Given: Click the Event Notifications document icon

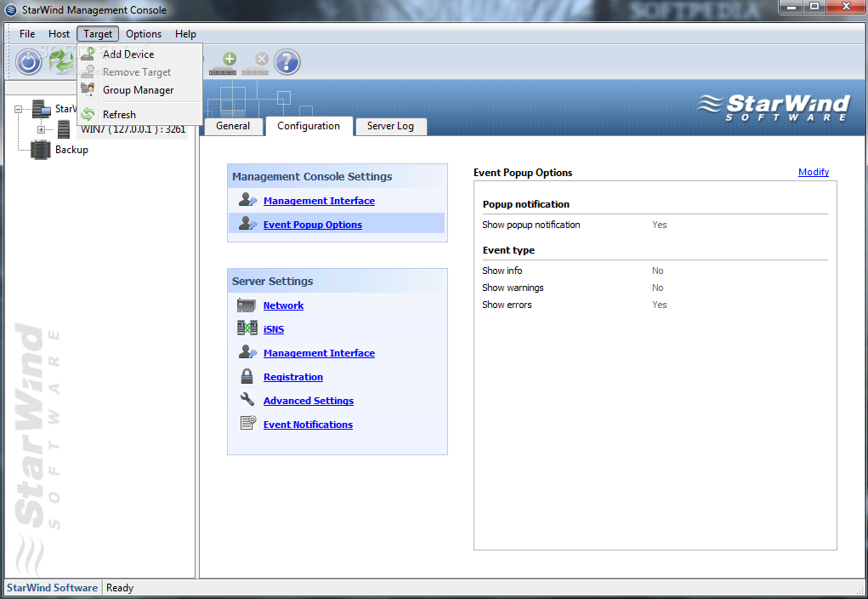Looking at the screenshot, I should click(x=248, y=424).
